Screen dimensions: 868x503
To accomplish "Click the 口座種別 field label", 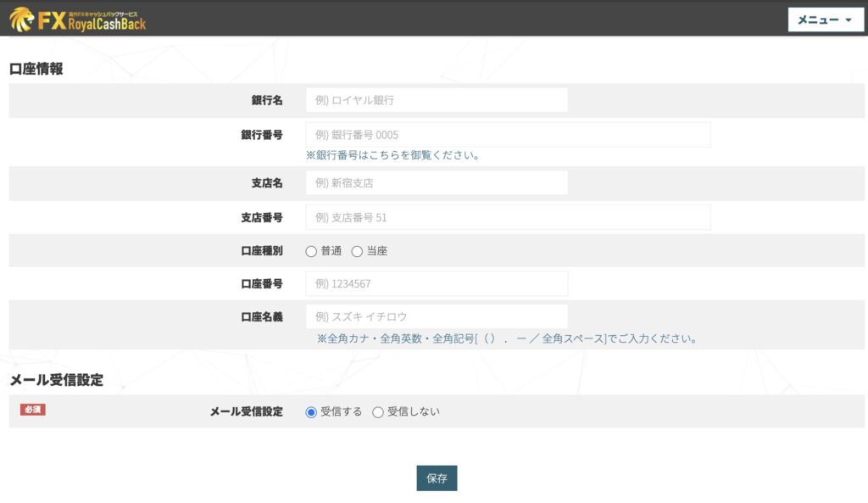I will pyautogui.click(x=262, y=251).
